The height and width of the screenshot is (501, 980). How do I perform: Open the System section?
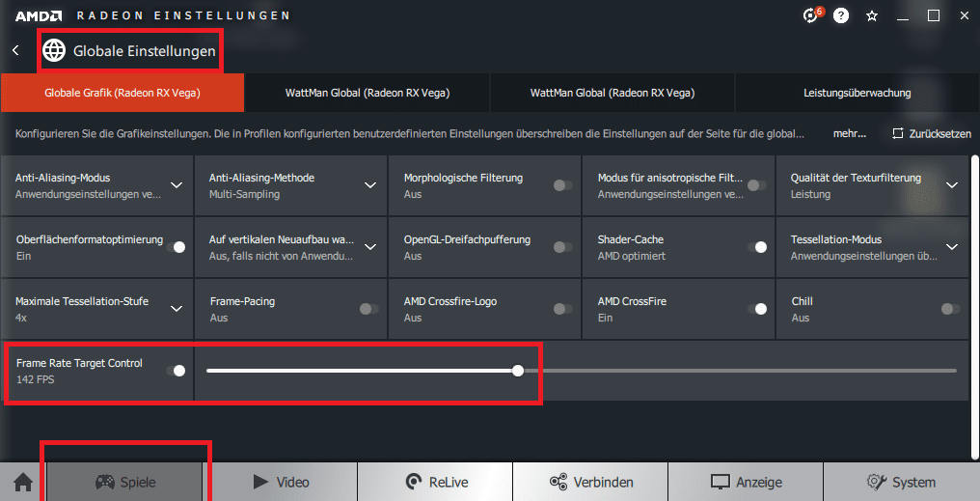901,483
